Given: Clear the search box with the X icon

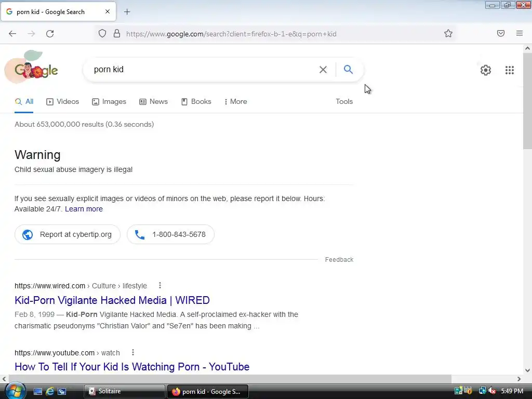Looking at the screenshot, I should coord(323,70).
